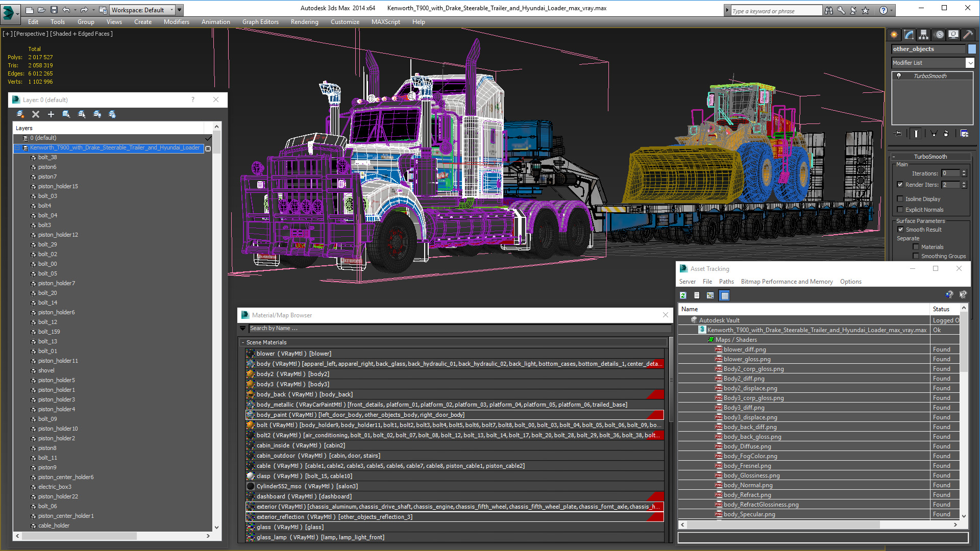Collapse the Scene Materials section
The width and height of the screenshot is (980, 551).
coord(243,342)
